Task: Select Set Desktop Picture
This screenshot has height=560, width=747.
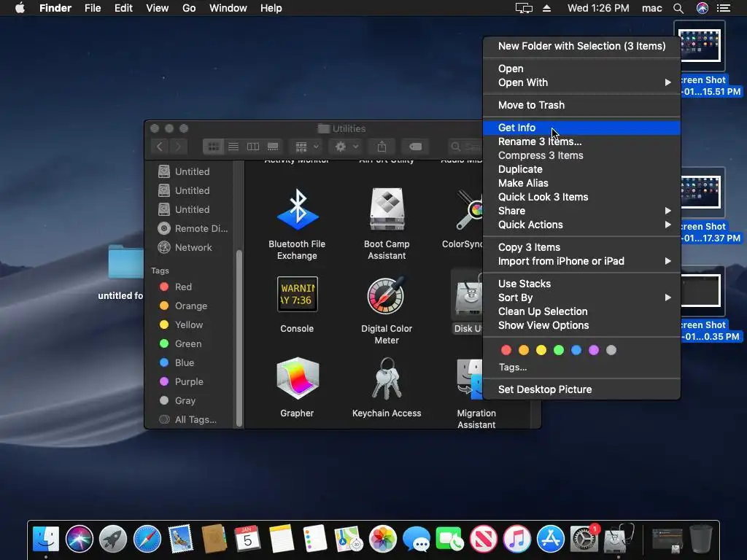Action: coord(581,389)
